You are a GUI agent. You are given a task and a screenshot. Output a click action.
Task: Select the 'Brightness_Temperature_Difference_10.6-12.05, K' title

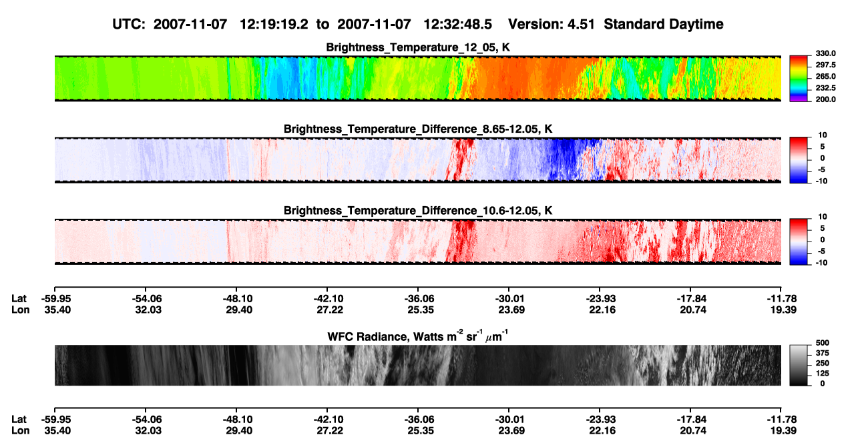(x=418, y=210)
